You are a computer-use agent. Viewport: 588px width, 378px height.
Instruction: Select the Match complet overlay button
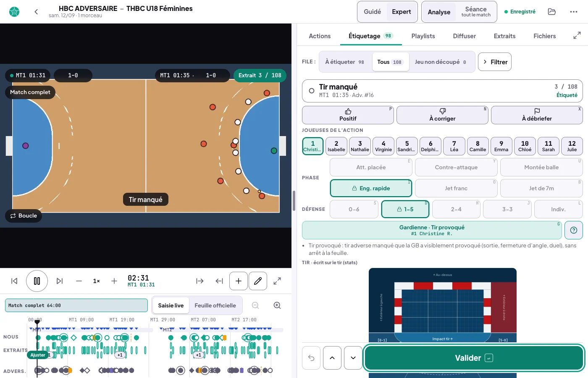[30, 92]
